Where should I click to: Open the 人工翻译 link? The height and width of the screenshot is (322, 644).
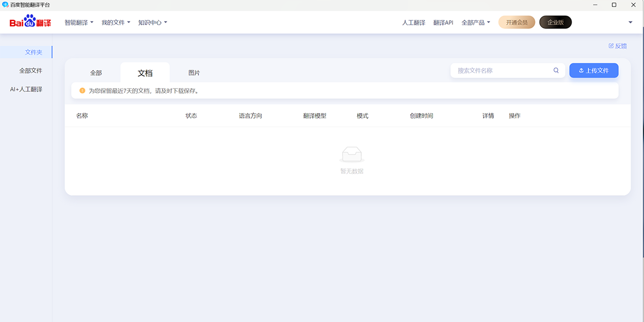tap(414, 23)
